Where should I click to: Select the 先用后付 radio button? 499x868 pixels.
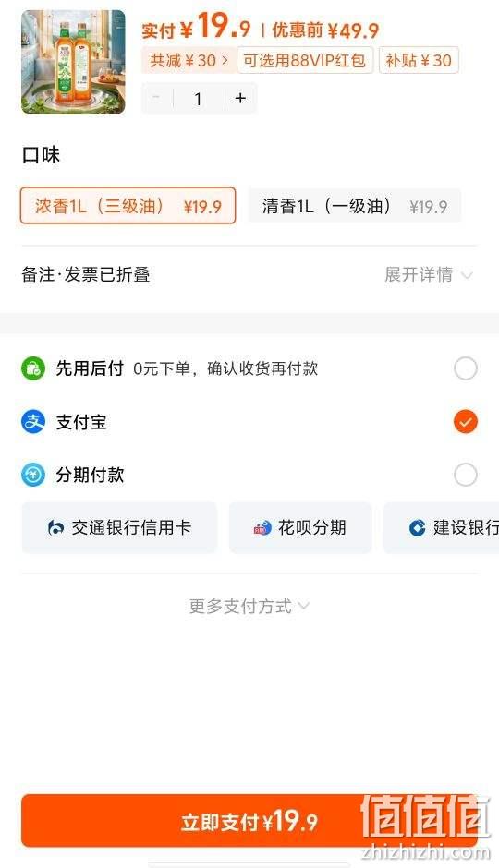click(x=465, y=368)
